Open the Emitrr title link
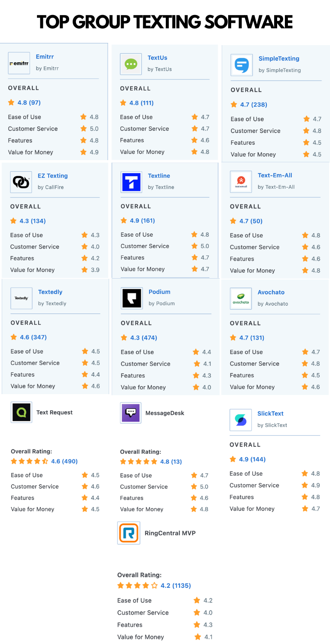This screenshot has height=644, width=330. [x=45, y=57]
